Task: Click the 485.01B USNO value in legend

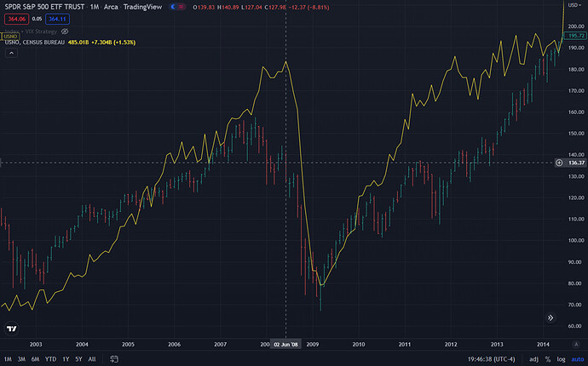Action: [78, 43]
